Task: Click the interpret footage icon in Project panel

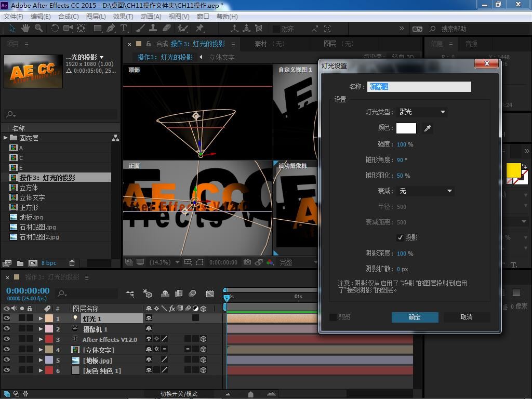Action: pos(7,263)
